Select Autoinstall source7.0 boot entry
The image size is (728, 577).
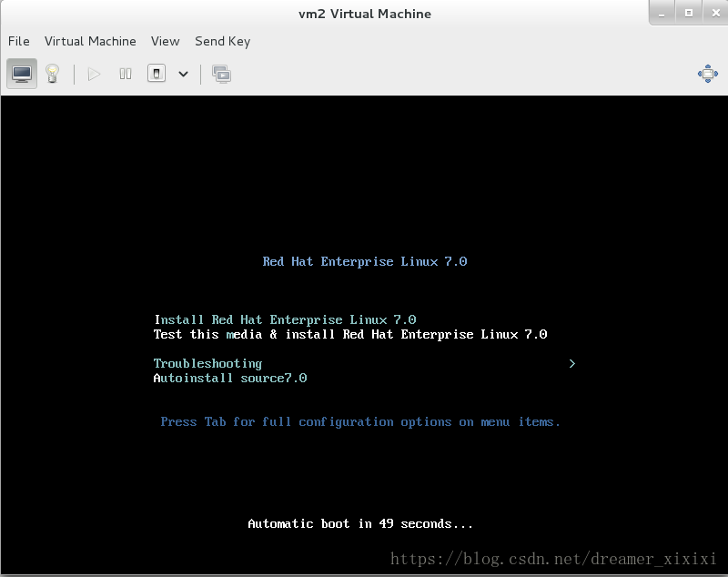tap(230, 378)
